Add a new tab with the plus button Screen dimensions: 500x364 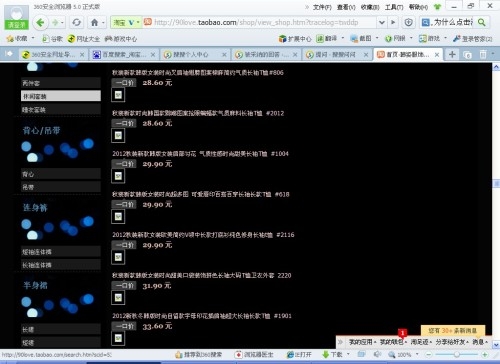point(452,54)
